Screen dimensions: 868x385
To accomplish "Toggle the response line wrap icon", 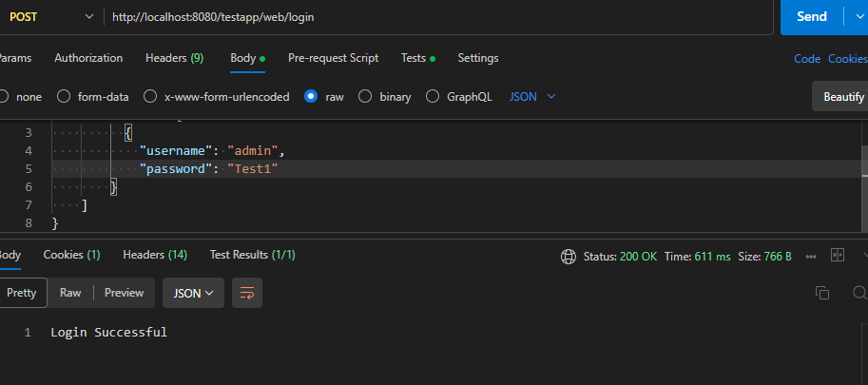I will pos(247,293).
